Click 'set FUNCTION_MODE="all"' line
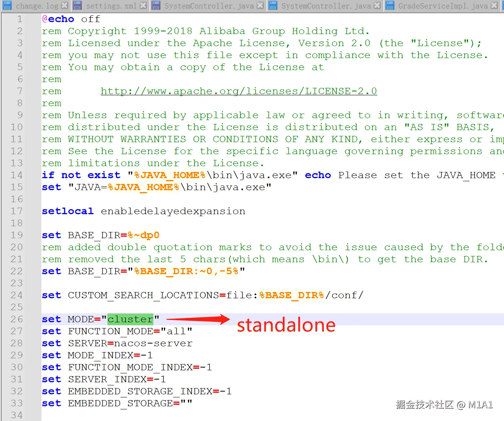The width and height of the screenshot is (504, 421). [117, 331]
